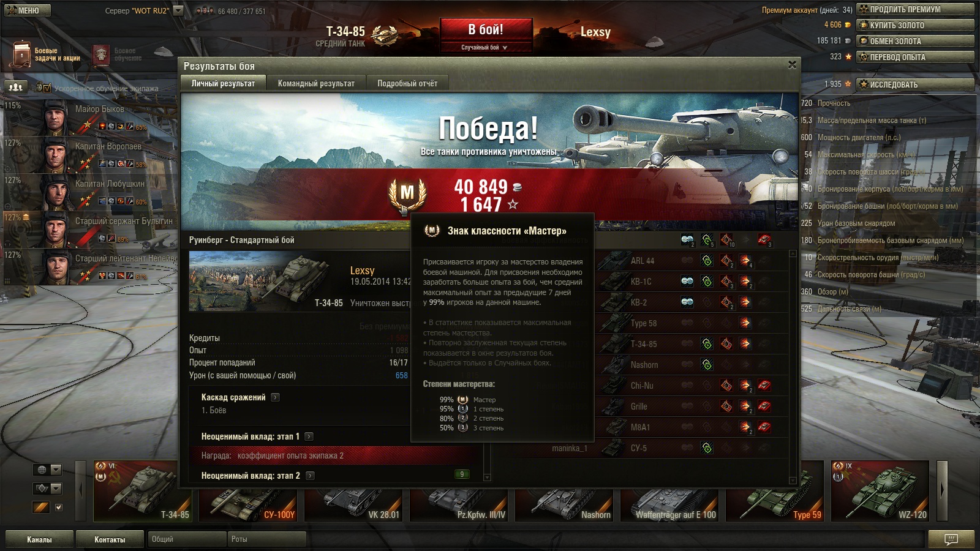
Task: Click the Master mastery badge icon
Action: point(407,193)
